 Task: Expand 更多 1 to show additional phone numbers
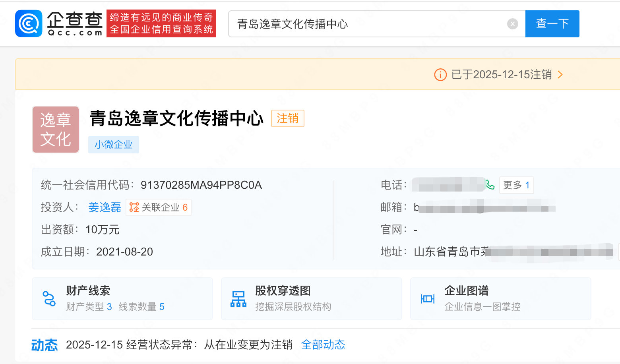point(516,185)
